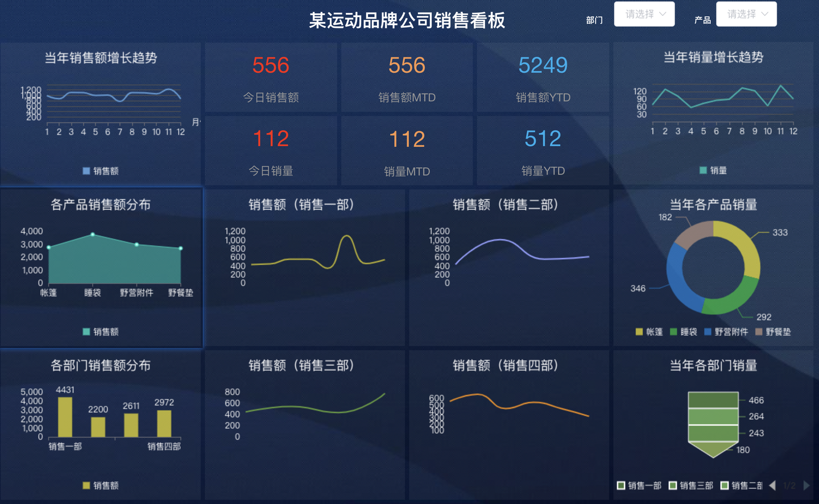Click the top funnel segment labeled 466

click(x=712, y=400)
